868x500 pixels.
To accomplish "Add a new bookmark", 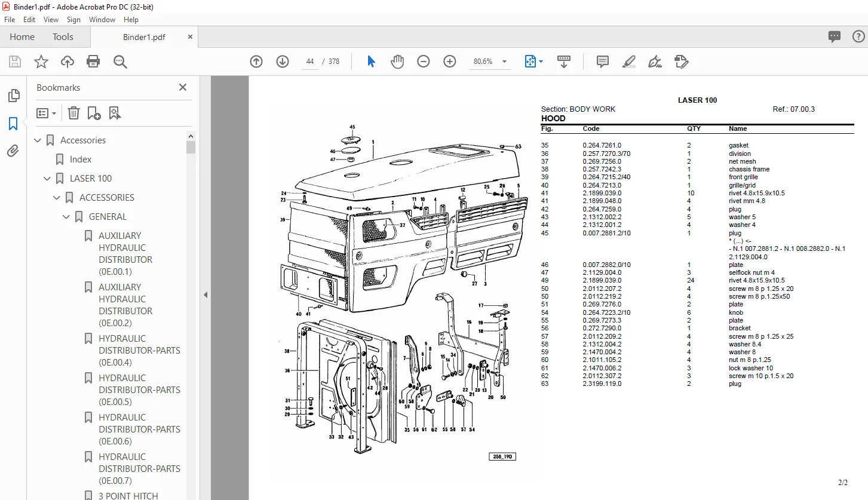I will click(x=94, y=113).
